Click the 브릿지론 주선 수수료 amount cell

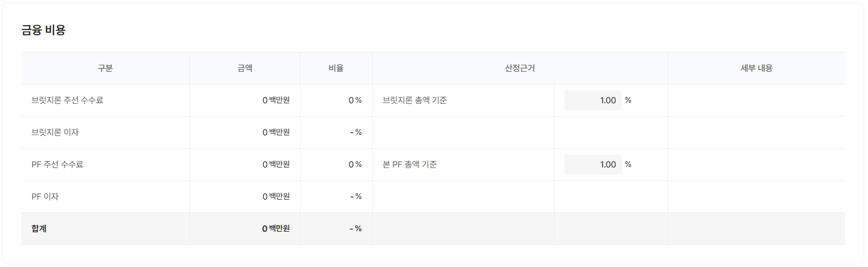(275, 101)
